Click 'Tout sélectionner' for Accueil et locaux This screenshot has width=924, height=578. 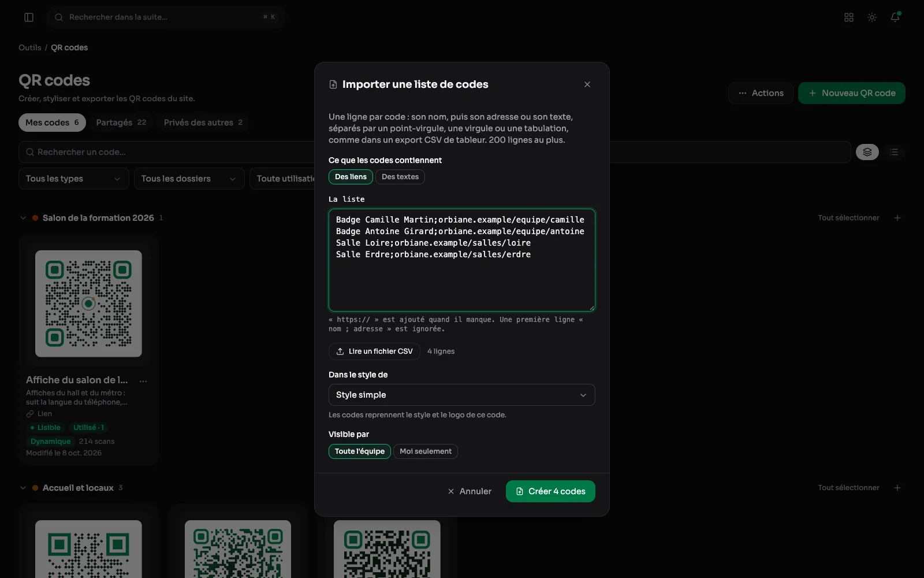tap(848, 488)
